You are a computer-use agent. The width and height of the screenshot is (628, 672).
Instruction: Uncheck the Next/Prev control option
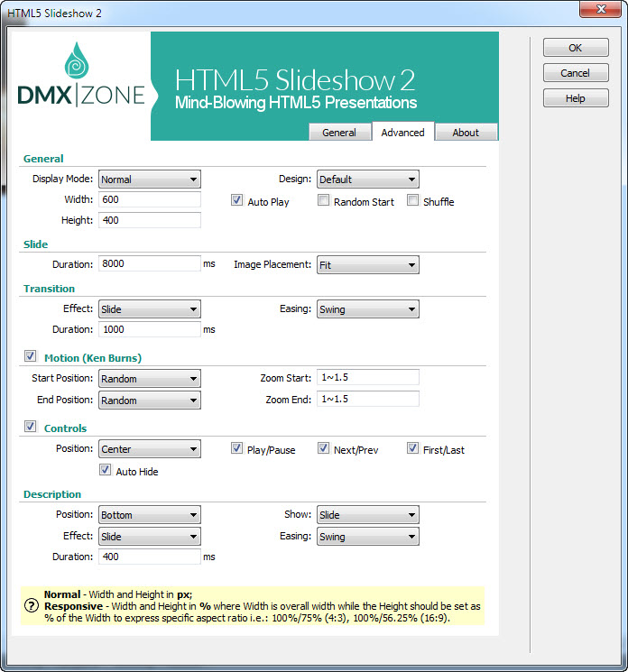click(323, 448)
